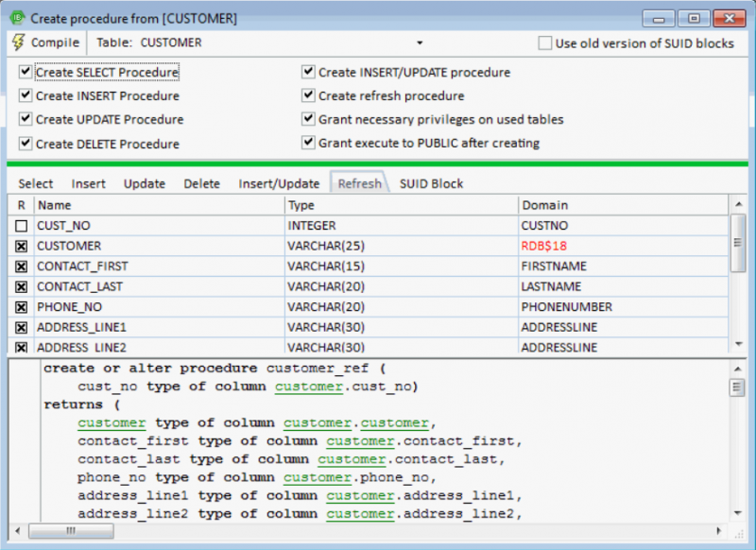Click the Type column header

coord(401,205)
